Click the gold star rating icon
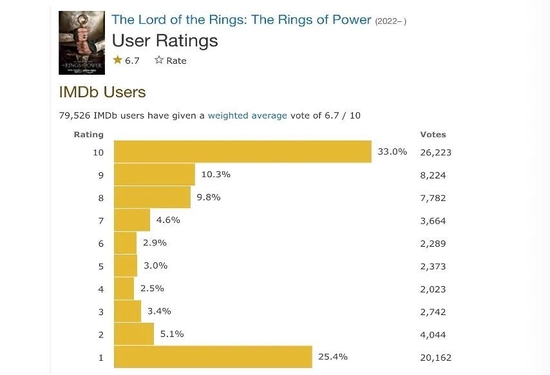 coord(118,60)
